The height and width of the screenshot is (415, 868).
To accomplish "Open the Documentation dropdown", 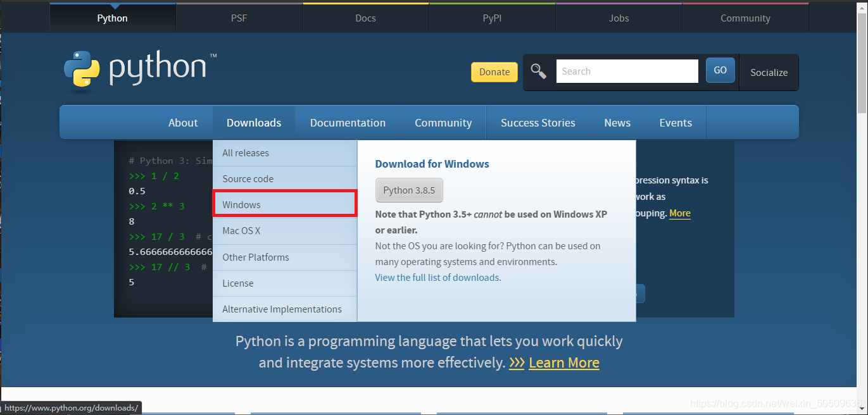I will [348, 122].
